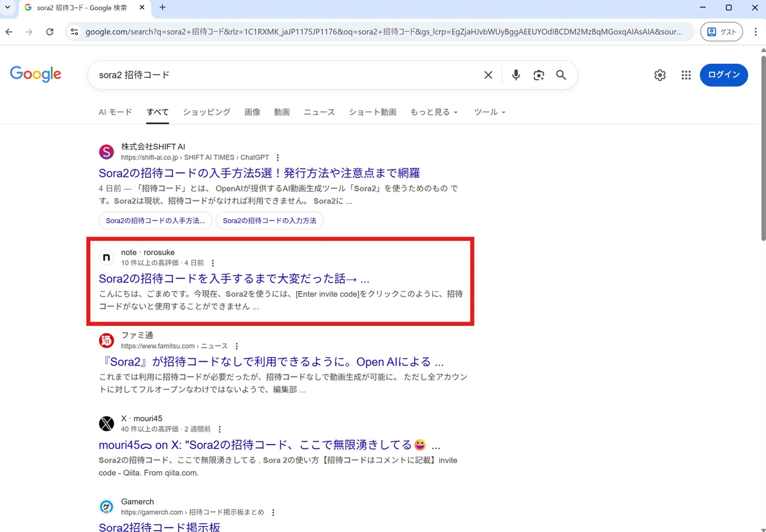Start voice search with microphone icon
Screen dimensions: 766x532
click(x=516, y=75)
